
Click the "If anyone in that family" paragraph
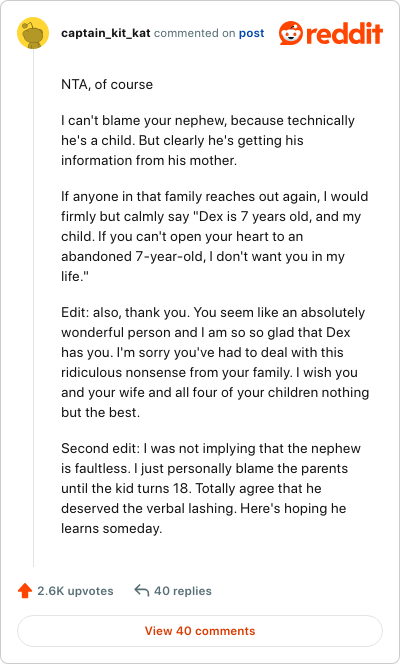[x=215, y=236]
